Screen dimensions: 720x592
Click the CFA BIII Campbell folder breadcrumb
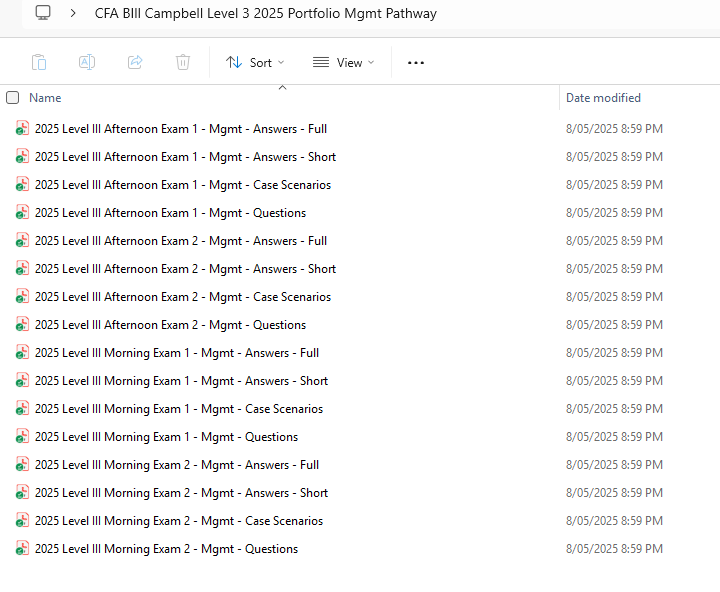265,14
